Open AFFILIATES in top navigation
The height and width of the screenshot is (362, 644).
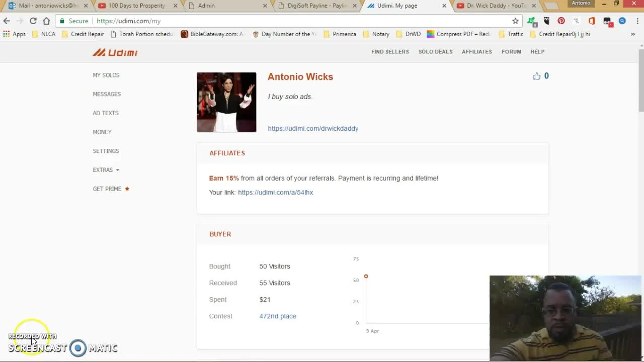477,52
